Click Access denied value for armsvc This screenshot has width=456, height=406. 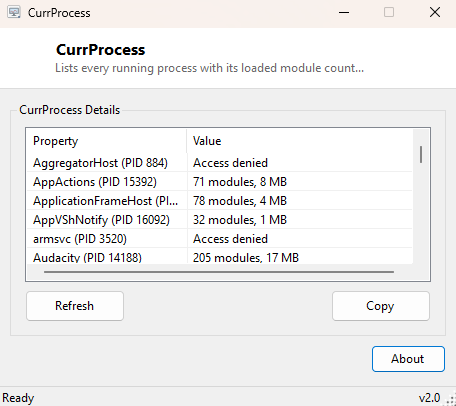click(230, 239)
